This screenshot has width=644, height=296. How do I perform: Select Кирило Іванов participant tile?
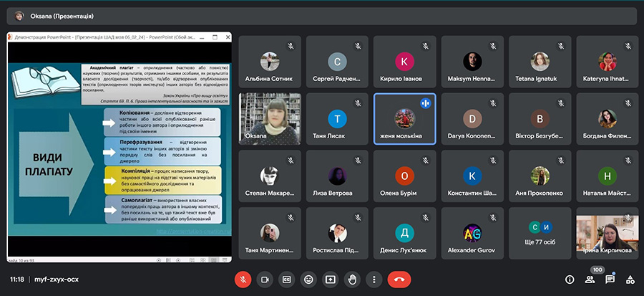405,62
